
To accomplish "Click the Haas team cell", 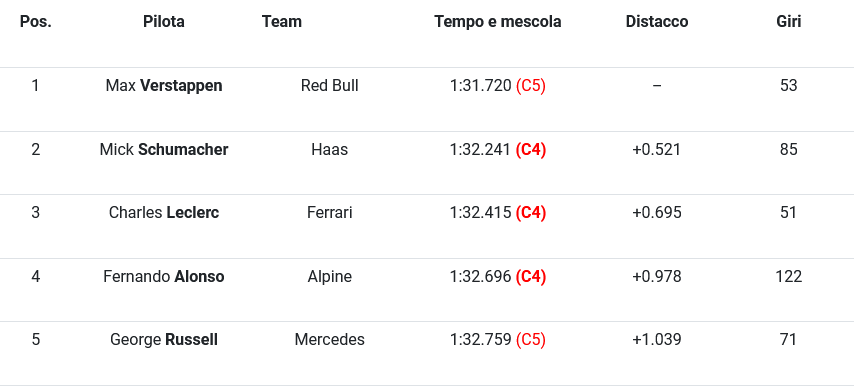I will pos(330,150).
